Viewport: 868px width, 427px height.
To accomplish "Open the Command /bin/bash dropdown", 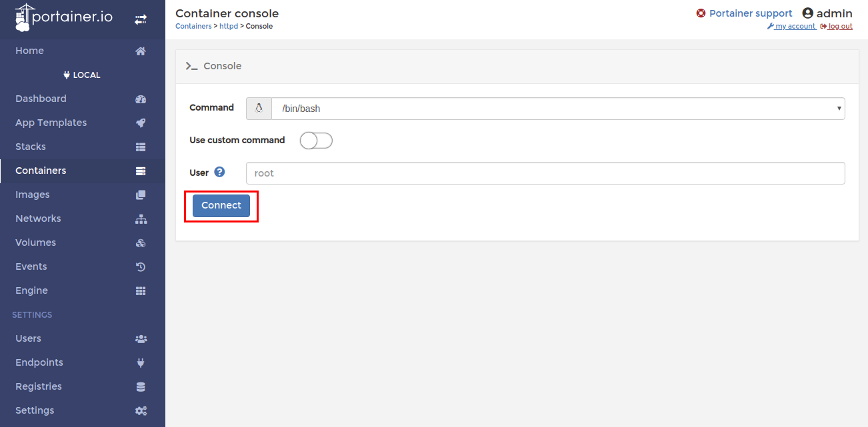I will pos(557,109).
